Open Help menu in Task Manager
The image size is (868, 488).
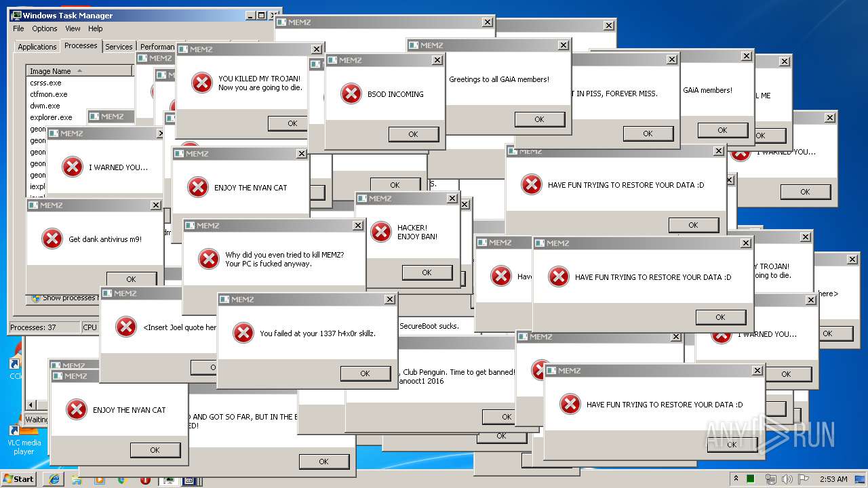(96, 28)
